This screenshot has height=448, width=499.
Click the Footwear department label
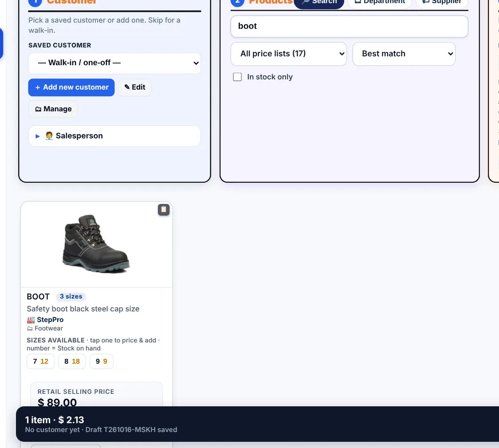pyautogui.click(x=49, y=328)
